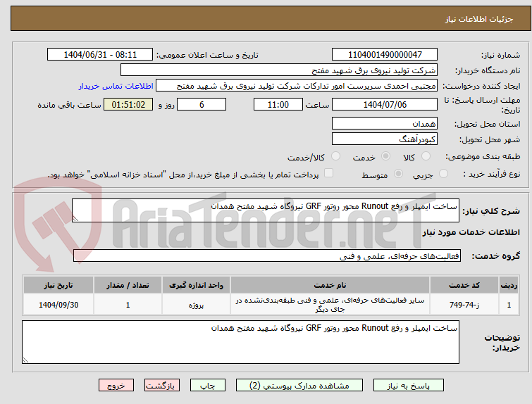Select the کالا radio button

click(426, 156)
